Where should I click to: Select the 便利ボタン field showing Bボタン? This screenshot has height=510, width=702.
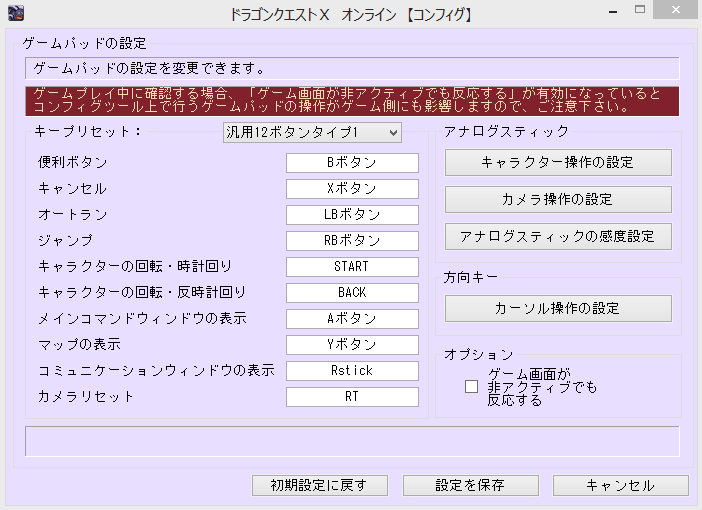pos(352,163)
